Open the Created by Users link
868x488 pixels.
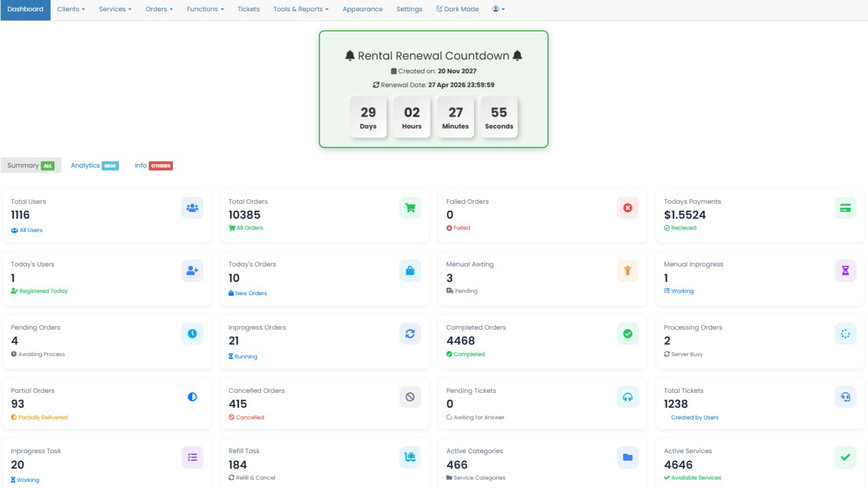[694, 417]
